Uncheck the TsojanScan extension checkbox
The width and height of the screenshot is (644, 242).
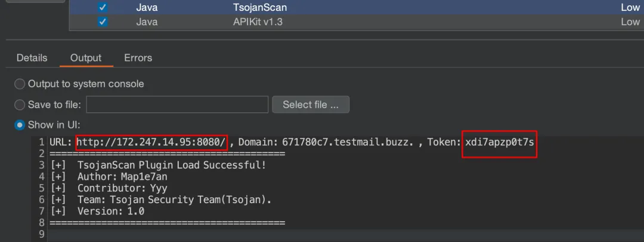[x=103, y=8]
